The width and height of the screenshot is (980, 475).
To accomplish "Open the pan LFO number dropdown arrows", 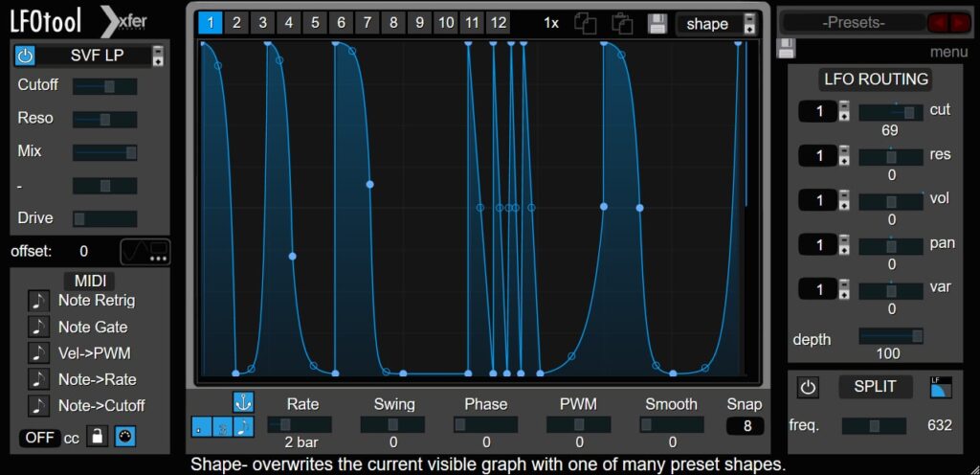I will (844, 244).
